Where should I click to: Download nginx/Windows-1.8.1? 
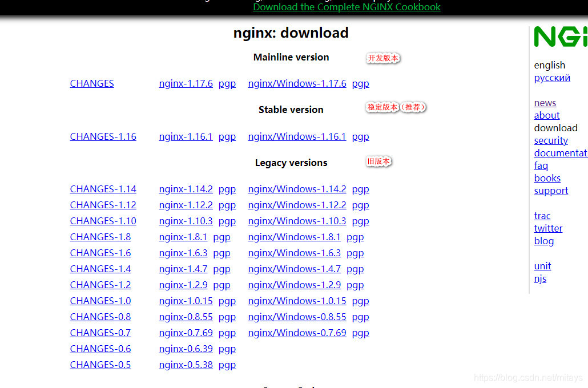[295, 237]
